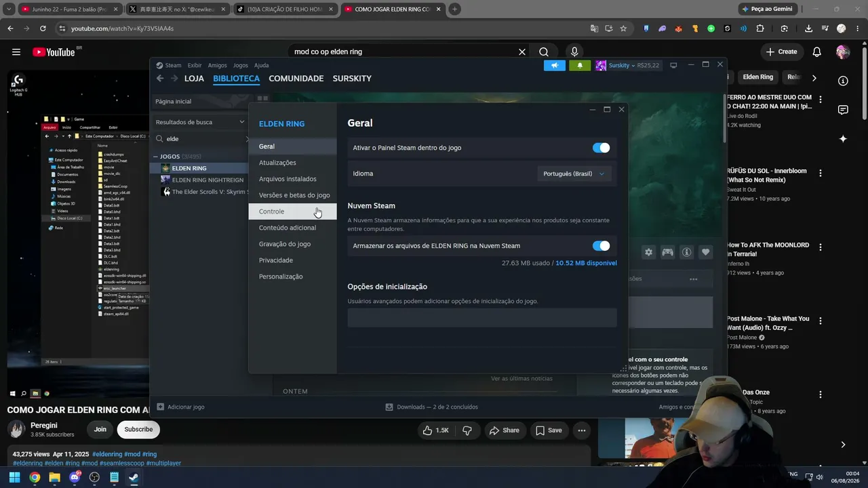Bookmark this page with star icon
This screenshot has height=488, width=868.
pyautogui.click(x=623, y=28)
